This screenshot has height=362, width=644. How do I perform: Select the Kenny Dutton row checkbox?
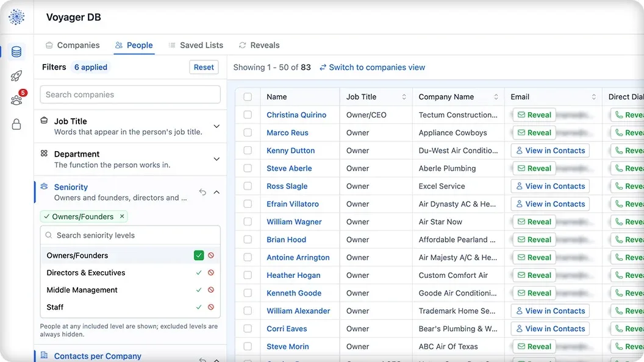248,151
